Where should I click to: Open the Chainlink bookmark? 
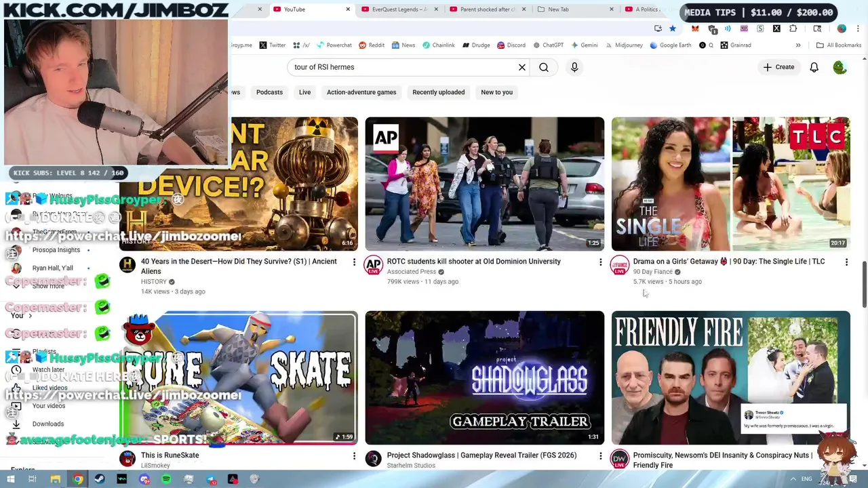(x=438, y=45)
